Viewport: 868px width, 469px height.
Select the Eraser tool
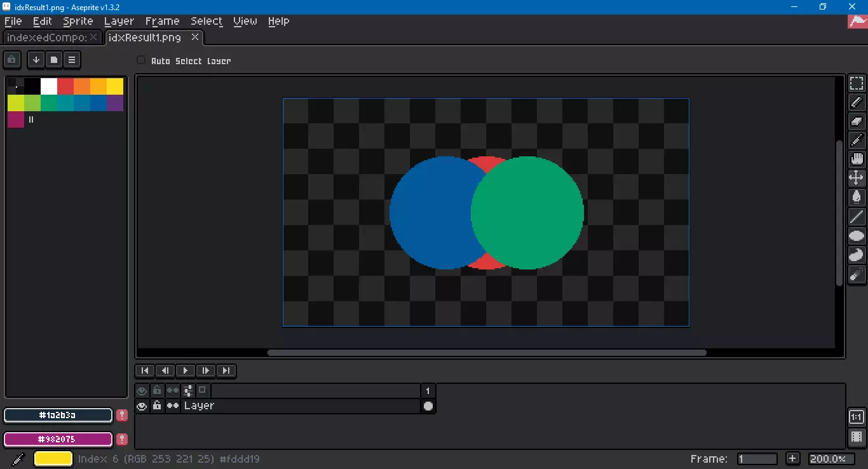click(x=857, y=121)
